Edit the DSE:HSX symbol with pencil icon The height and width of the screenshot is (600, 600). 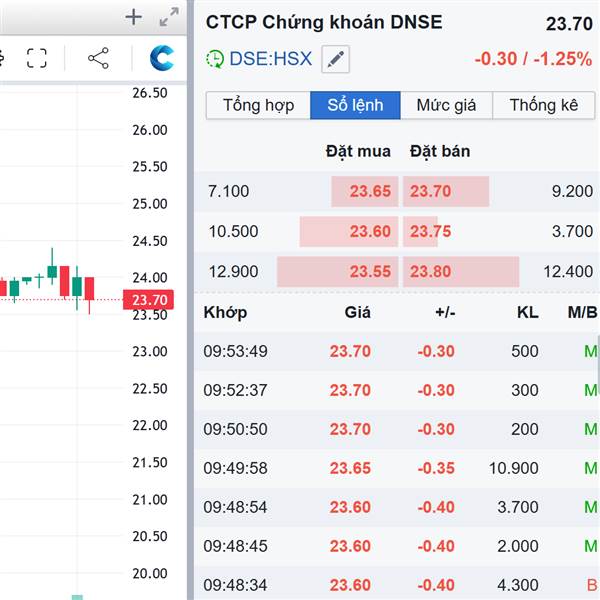click(x=336, y=59)
